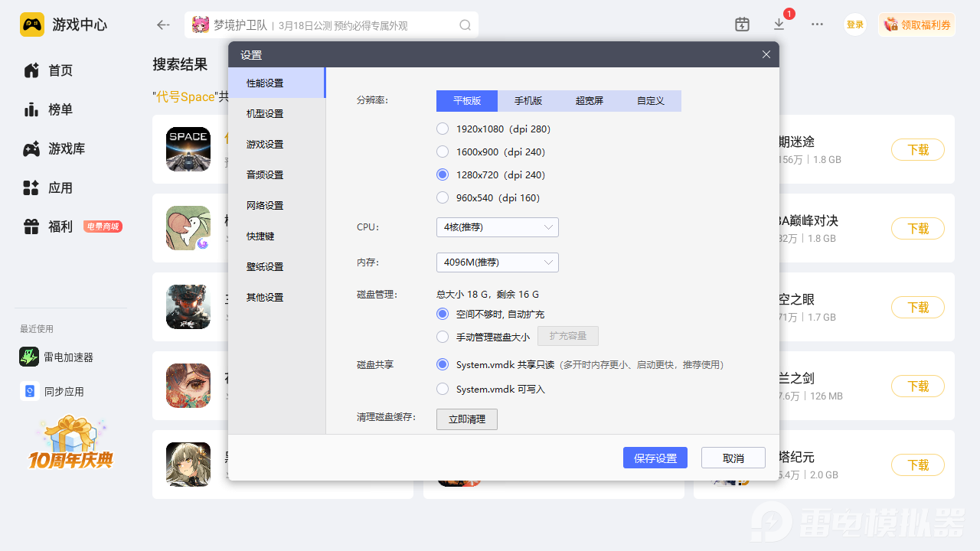Expand the CPU cores dropdown
Image resolution: width=980 pixels, height=551 pixels.
click(x=497, y=227)
